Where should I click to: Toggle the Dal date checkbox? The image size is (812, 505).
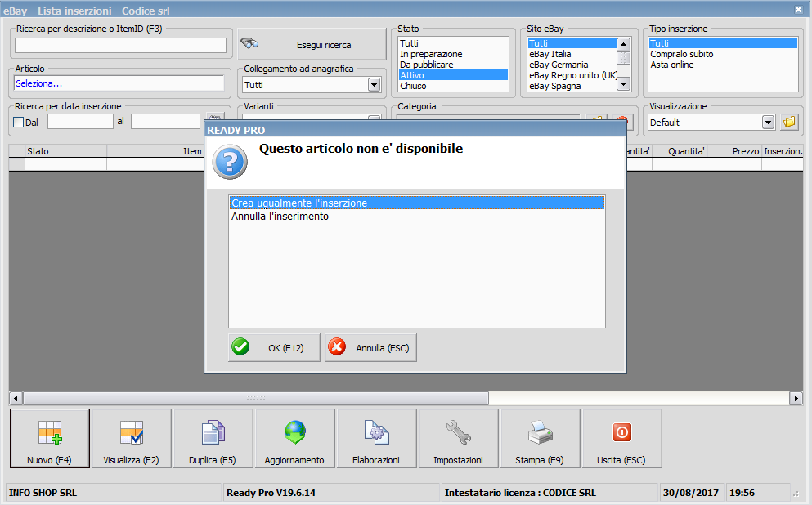click(x=19, y=122)
